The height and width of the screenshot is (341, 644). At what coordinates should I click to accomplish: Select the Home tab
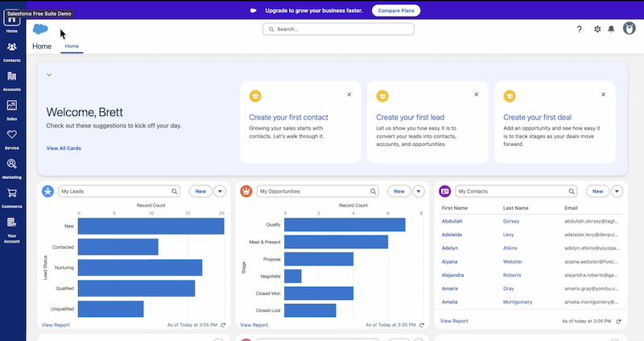72,47
